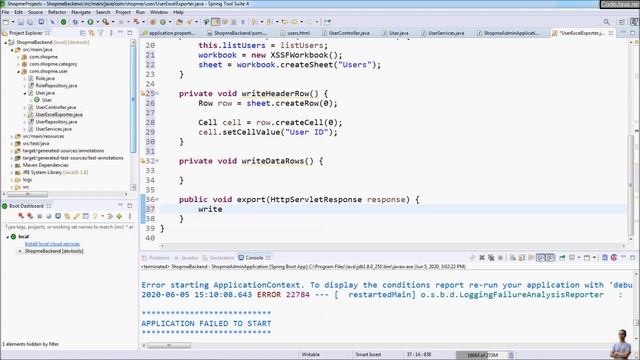Click the Boot Dashboard tag filter field
The image size is (640, 360).
tap(69, 227)
